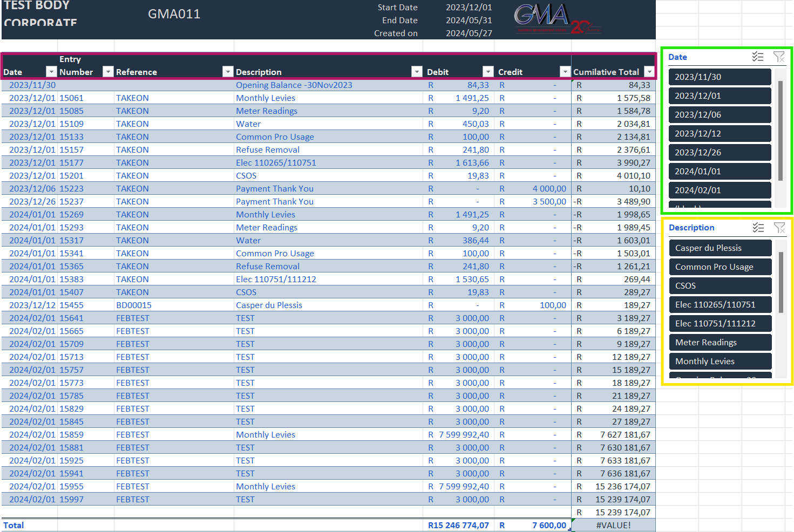Viewport: 794px width, 532px height.
Task: Open the Debit column filter dropdown
Action: coord(488,72)
